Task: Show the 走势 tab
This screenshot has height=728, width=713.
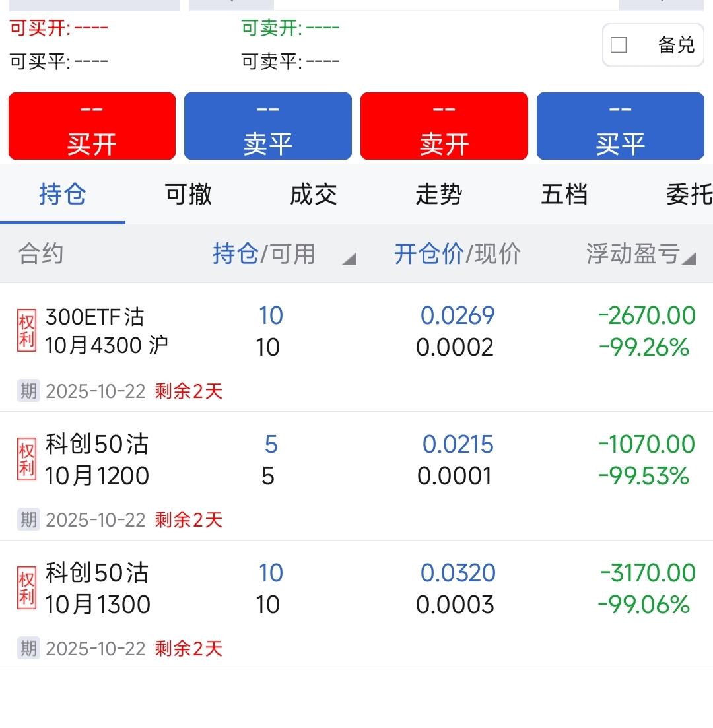Action: 439,195
